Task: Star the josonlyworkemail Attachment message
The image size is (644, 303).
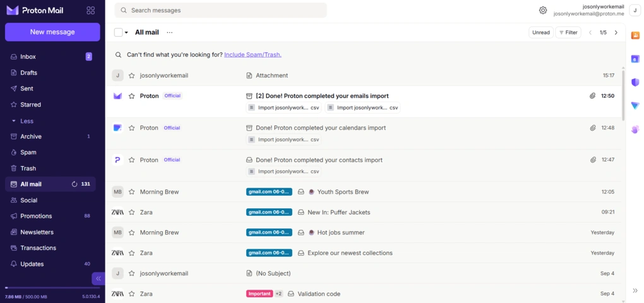Action: [131, 76]
